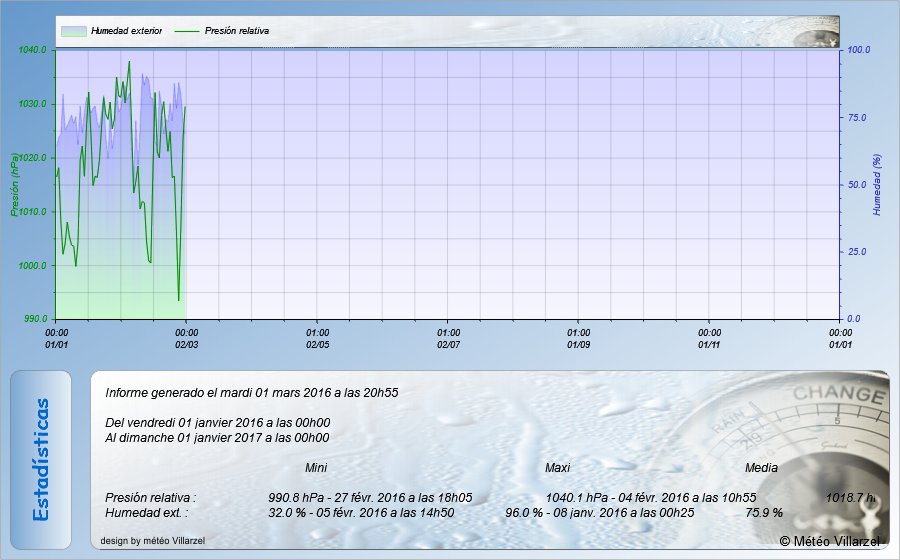Click the Estadísticas side panel label
900x560 pixels.
pos(41,460)
